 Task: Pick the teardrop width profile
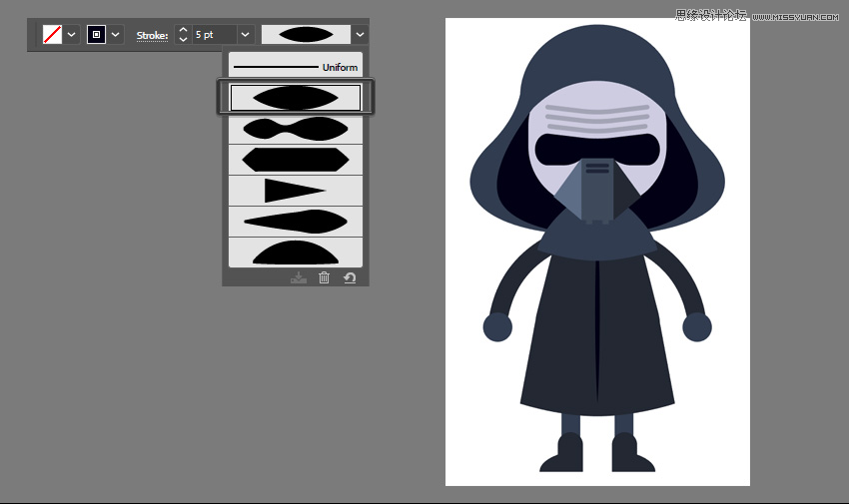[296, 222]
